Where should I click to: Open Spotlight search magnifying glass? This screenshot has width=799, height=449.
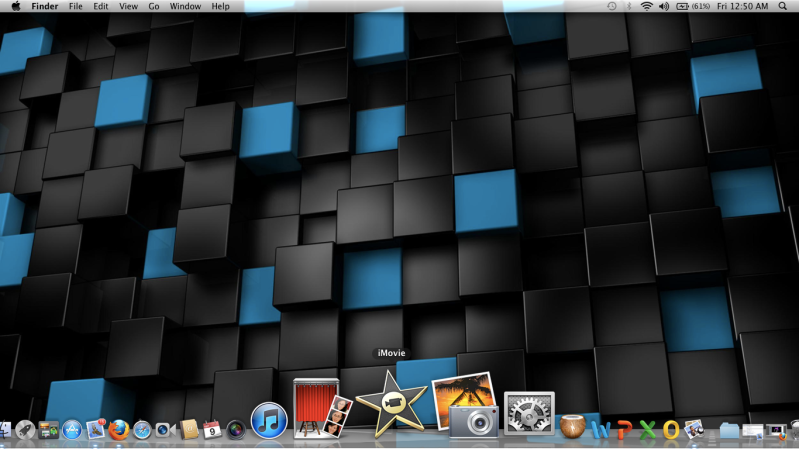(x=783, y=6)
